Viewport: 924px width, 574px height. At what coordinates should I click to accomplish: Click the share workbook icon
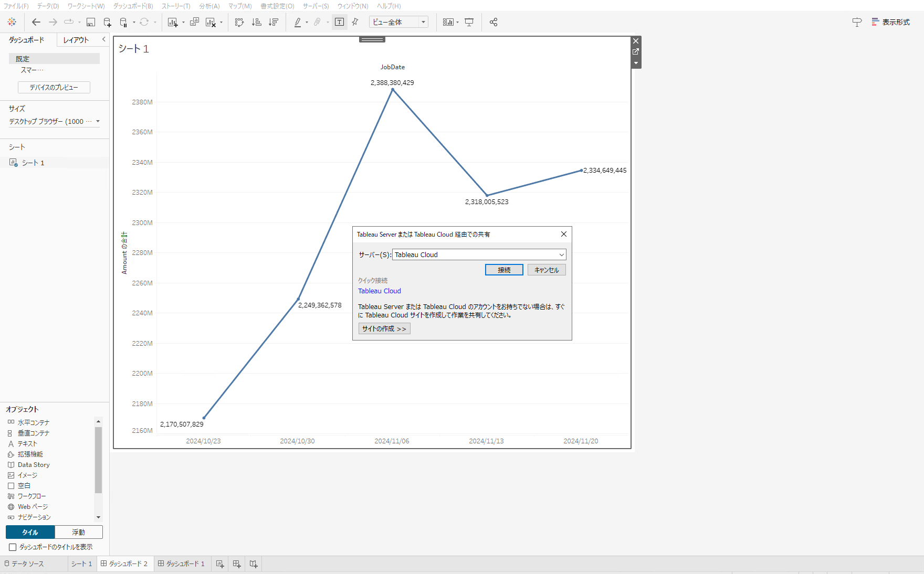coord(493,22)
